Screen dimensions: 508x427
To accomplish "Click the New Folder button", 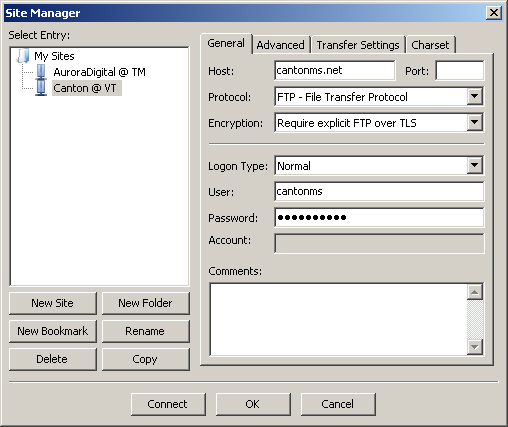I will [145, 303].
